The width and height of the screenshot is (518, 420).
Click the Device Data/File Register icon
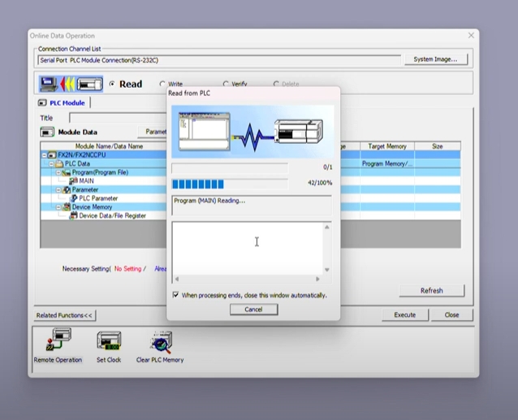73,216
